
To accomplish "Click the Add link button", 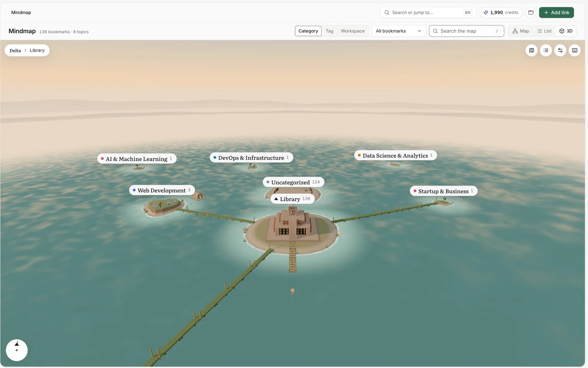I will [x=556, y=13].
